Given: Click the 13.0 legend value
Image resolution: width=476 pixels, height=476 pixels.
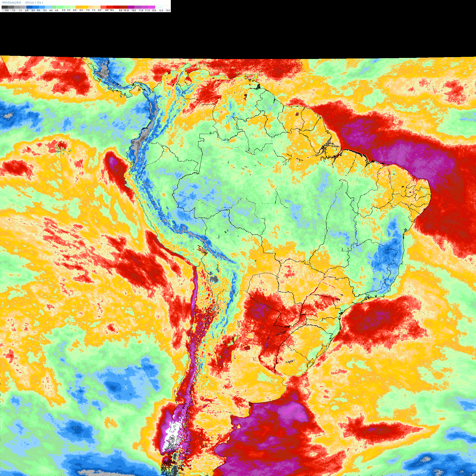Looking at the screenshot, I should coord(168,10).
